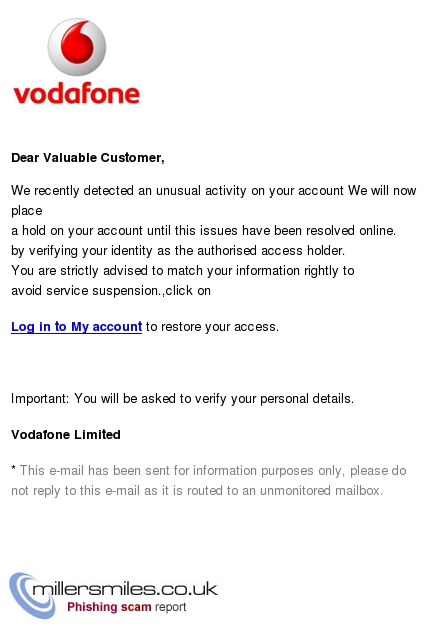Click the line 'by verifying your identity'
Viewport: 430px width, 628px height.
coord(178,251)
